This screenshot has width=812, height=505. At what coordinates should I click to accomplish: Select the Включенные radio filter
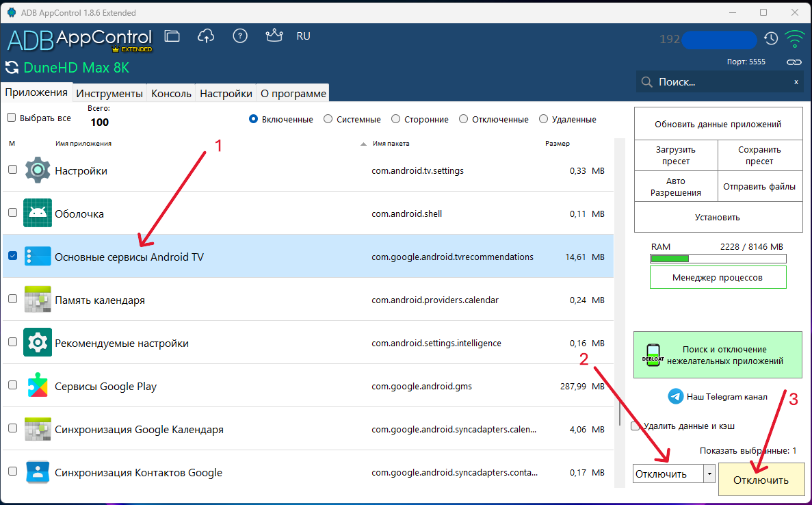coord(253,119)
